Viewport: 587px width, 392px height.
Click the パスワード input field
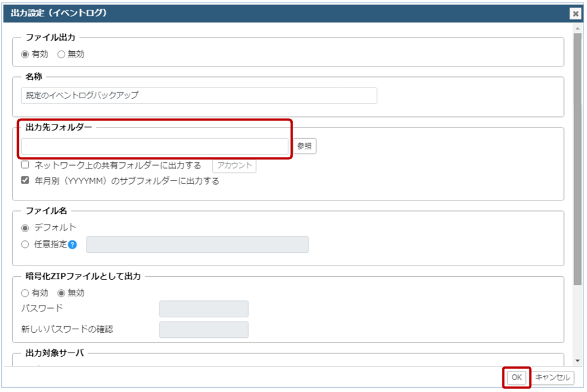(x=203, y=309)
